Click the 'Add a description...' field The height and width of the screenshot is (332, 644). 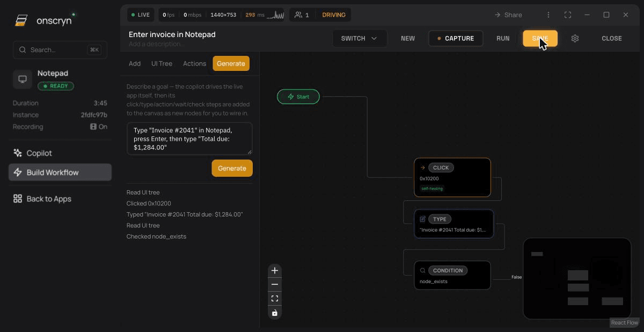(156, 44)
